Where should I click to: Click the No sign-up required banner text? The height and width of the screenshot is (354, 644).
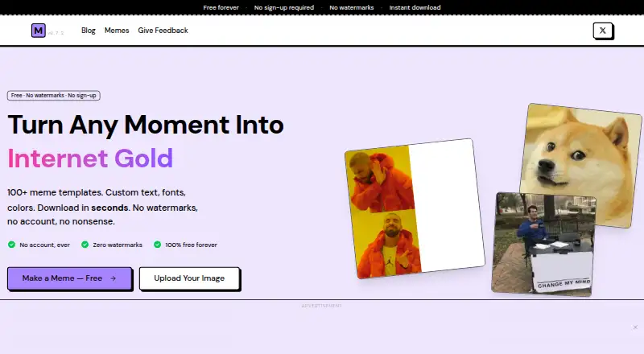(x=284, y=7)
